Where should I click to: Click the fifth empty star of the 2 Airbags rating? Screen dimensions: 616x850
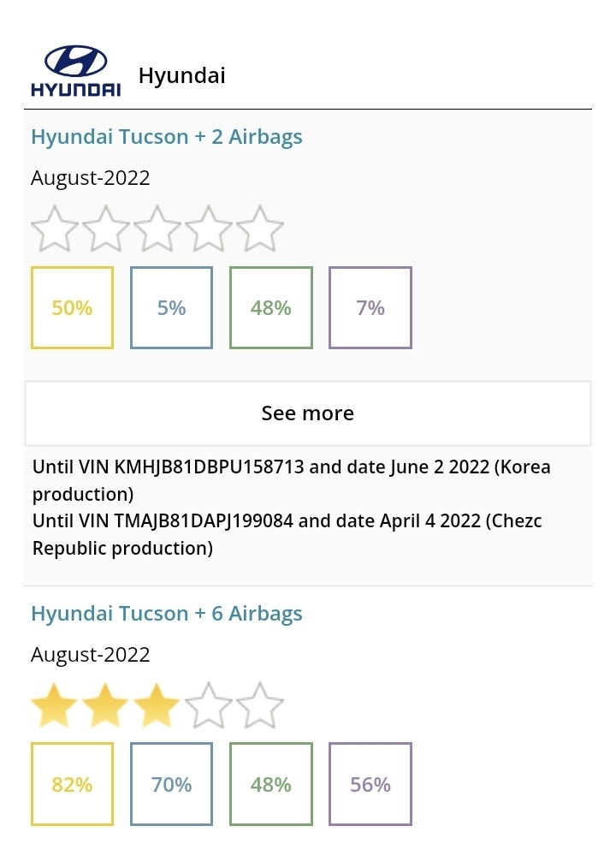click(260, 229)
